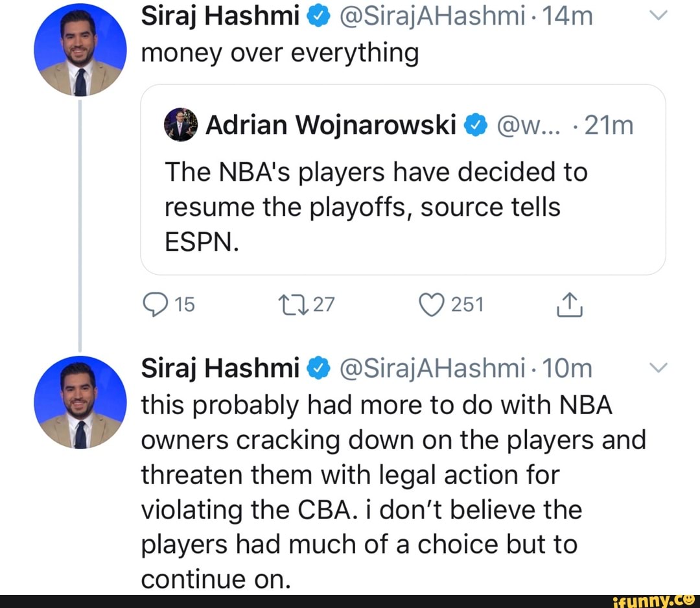Click the verified badge on the second tweet
This screenshot has height=608, width=700.
(x=319, y=368)
